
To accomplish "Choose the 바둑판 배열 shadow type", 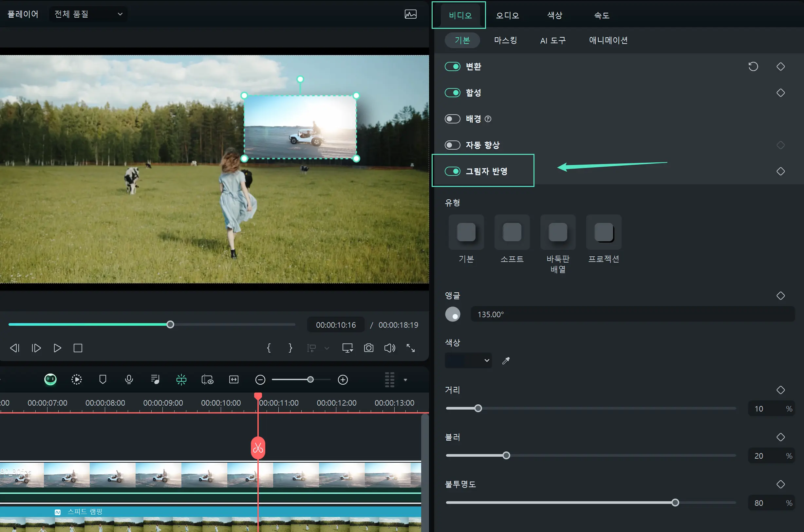I will click(x=558, y=232).
